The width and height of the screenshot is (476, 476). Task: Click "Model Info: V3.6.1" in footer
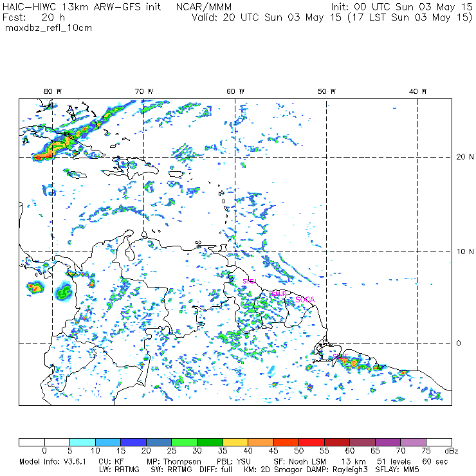53,462
